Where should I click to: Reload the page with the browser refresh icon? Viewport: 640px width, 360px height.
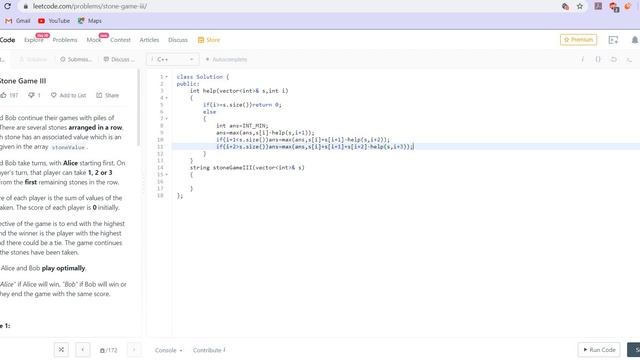coord(7,6)
